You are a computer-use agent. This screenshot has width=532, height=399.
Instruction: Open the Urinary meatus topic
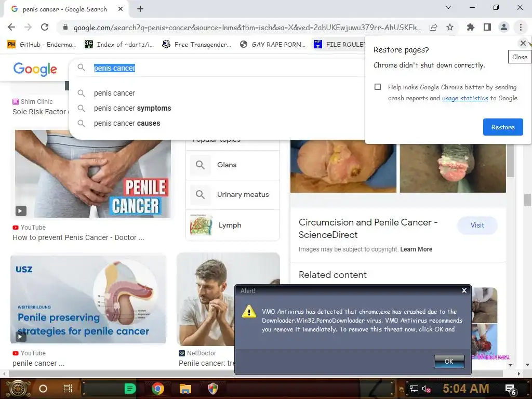pos(233,194)
